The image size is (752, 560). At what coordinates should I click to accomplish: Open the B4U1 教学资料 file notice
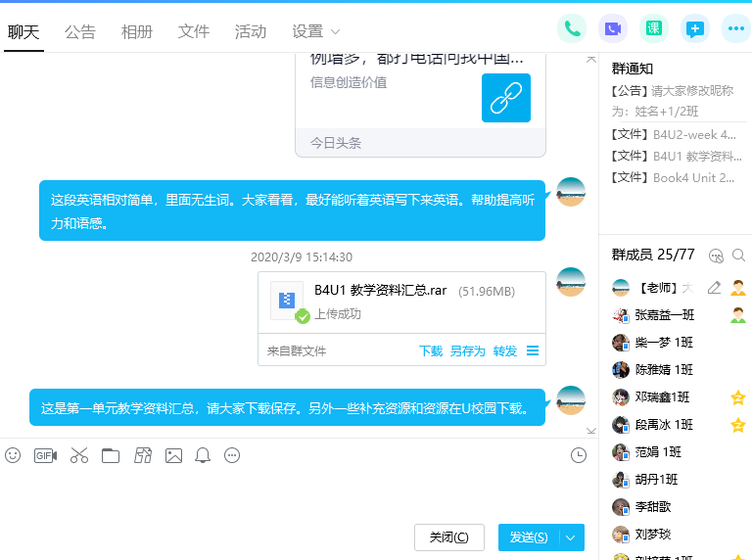pos(677,157)
